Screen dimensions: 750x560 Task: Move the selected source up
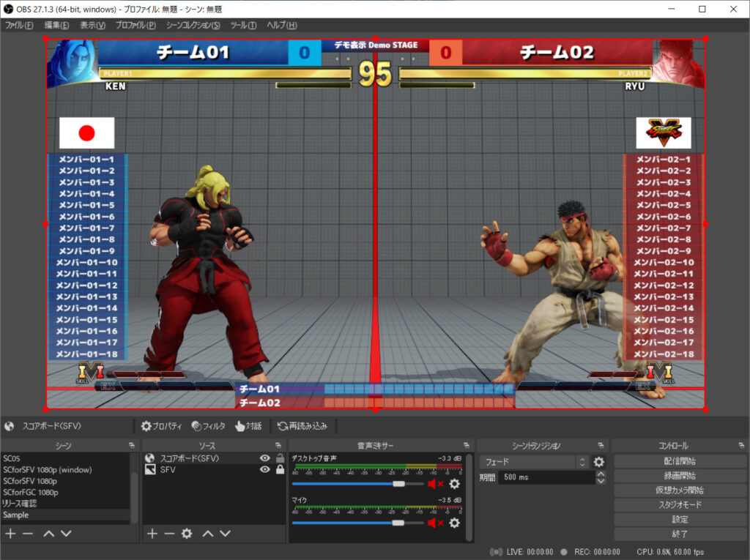[208, 533]
